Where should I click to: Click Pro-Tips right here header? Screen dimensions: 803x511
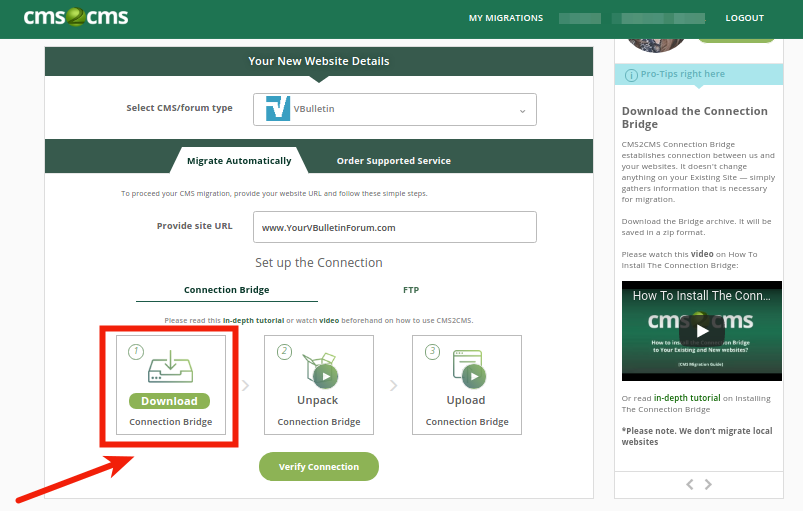point(683,74)
